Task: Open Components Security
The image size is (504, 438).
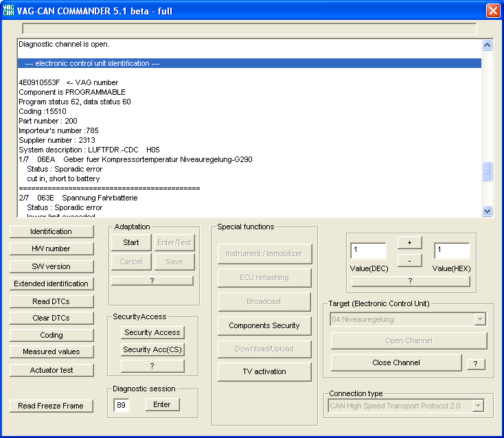Action: 264,326
